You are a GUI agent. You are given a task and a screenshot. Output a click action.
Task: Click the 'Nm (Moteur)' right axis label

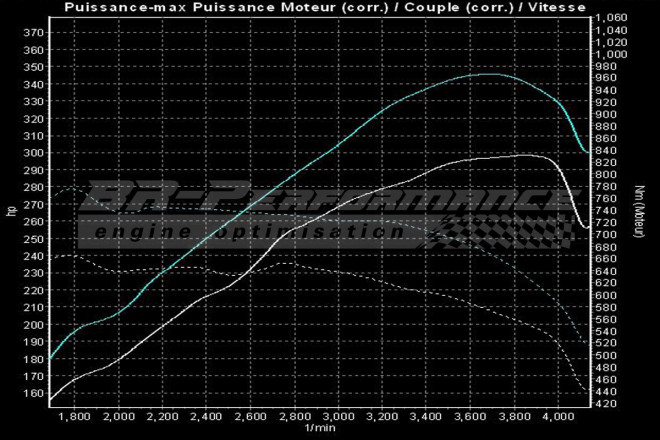pyautogui.click(x=638, y=210)
